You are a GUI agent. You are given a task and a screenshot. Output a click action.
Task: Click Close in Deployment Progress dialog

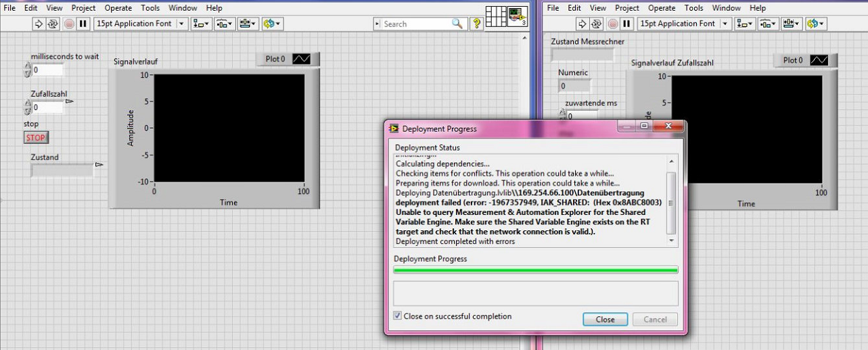point(605,320)
